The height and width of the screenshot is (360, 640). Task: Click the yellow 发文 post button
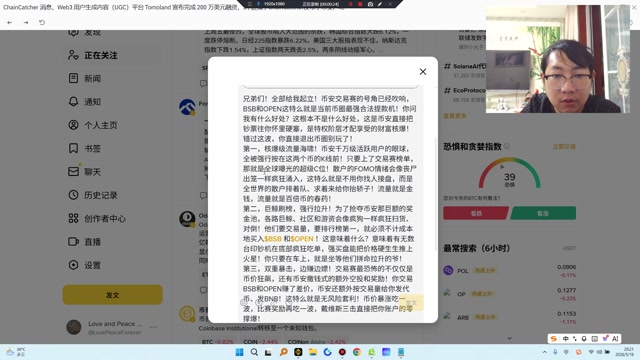click(x=113, y=295)
